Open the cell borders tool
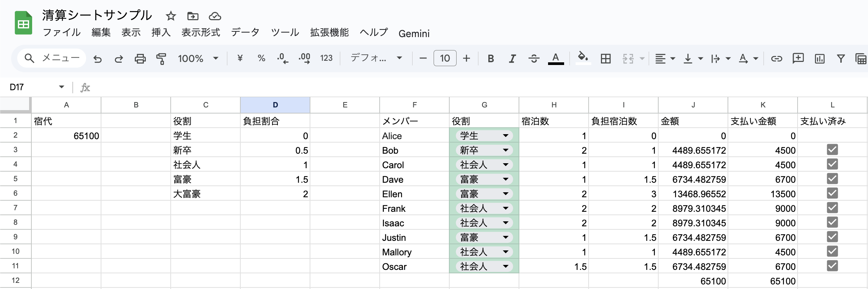The height and width of the screenshot is (289, 868). coord(605,58)
